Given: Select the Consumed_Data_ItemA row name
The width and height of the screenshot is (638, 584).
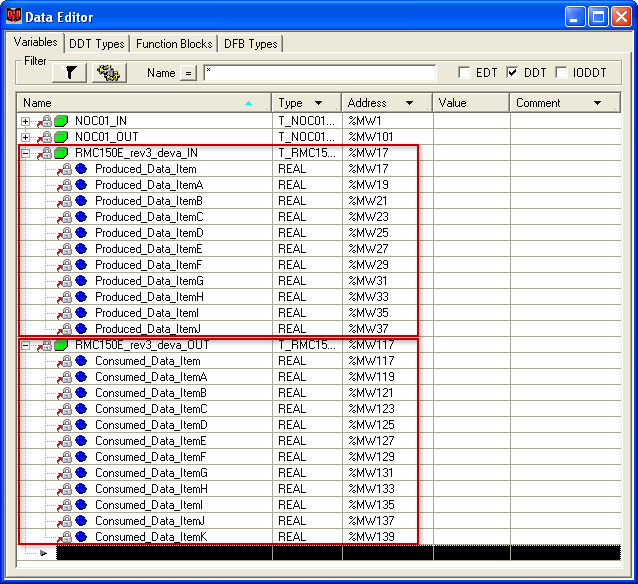Looking at the screenshot, I should click(x=151, y=377).
